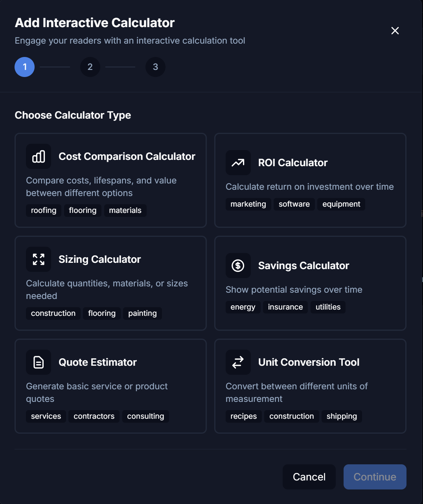Click the step 2 indicator
The width and height of the screenshot is (423, 504).
90,67
